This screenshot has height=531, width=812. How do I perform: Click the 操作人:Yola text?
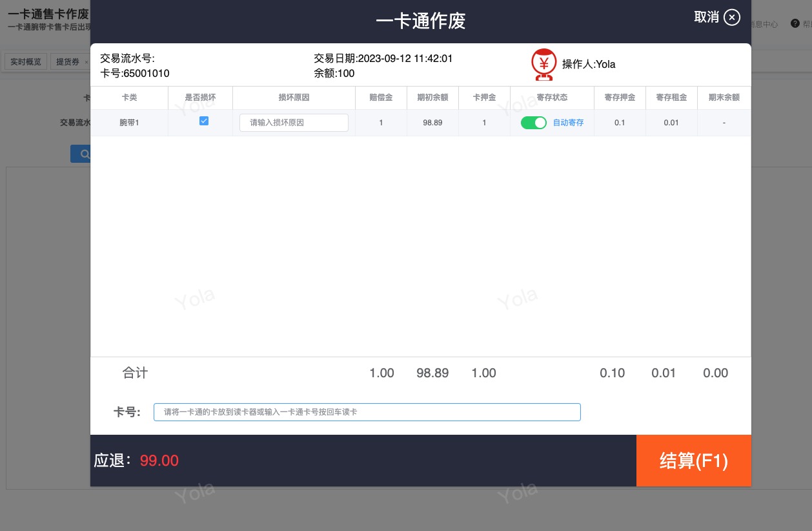(x=589, y=64)
